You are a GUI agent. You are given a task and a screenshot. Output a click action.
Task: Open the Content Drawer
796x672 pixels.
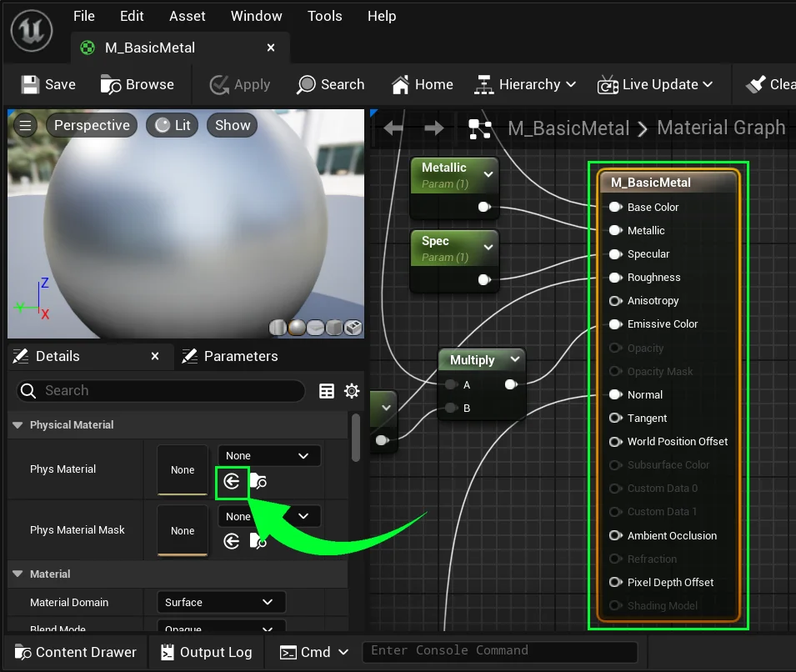[x=76, y=652]
